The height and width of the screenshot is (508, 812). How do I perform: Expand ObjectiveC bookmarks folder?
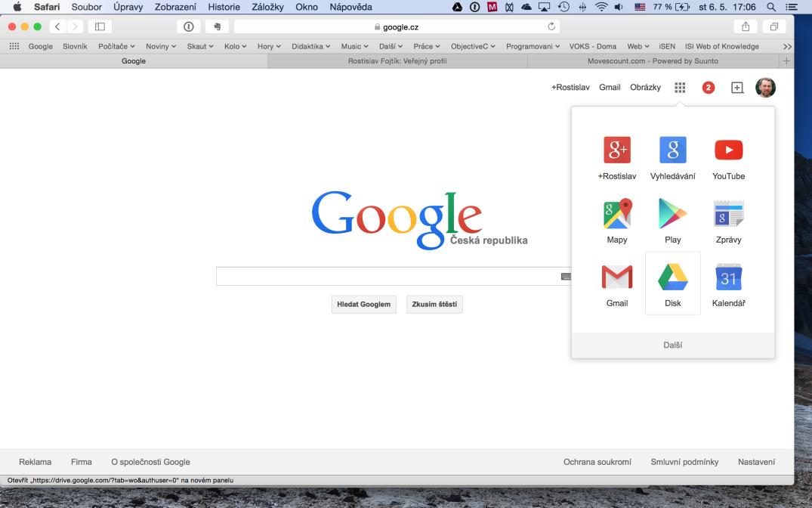pos(474,46)
